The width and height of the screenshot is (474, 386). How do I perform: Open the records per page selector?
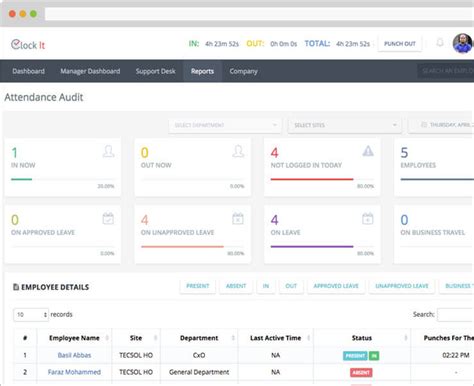(31, 315)
